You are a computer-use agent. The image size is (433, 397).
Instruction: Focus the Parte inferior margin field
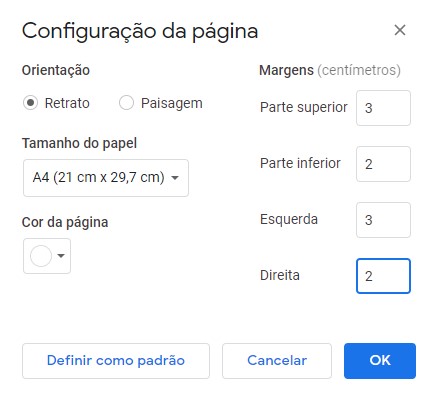383,164
